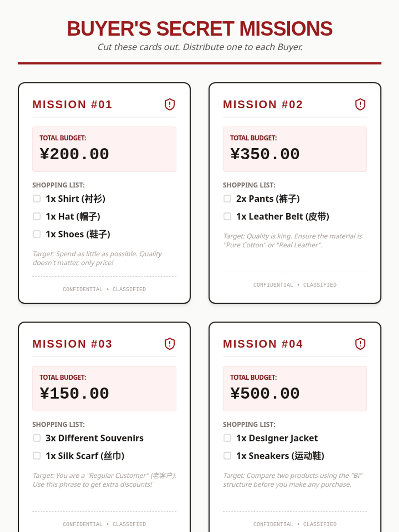The image size is (399, 532).
Task: Click the shield icon on Mission #02
Action: (x=360, y=104)
